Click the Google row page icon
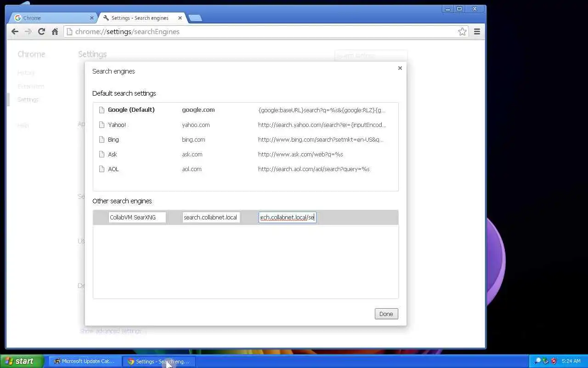Image resolution: width=588 pixels, height=368 pixels. (102, 110)
